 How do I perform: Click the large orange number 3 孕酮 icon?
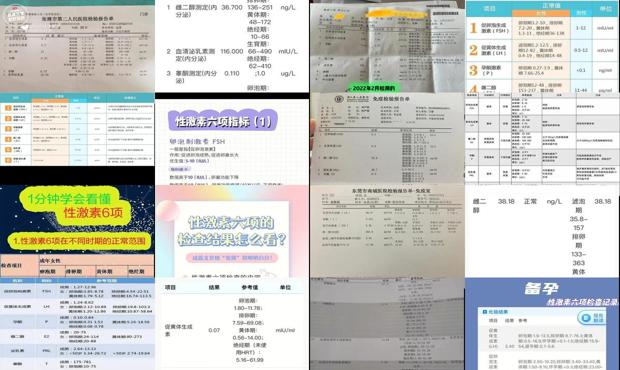pos(473,70)
